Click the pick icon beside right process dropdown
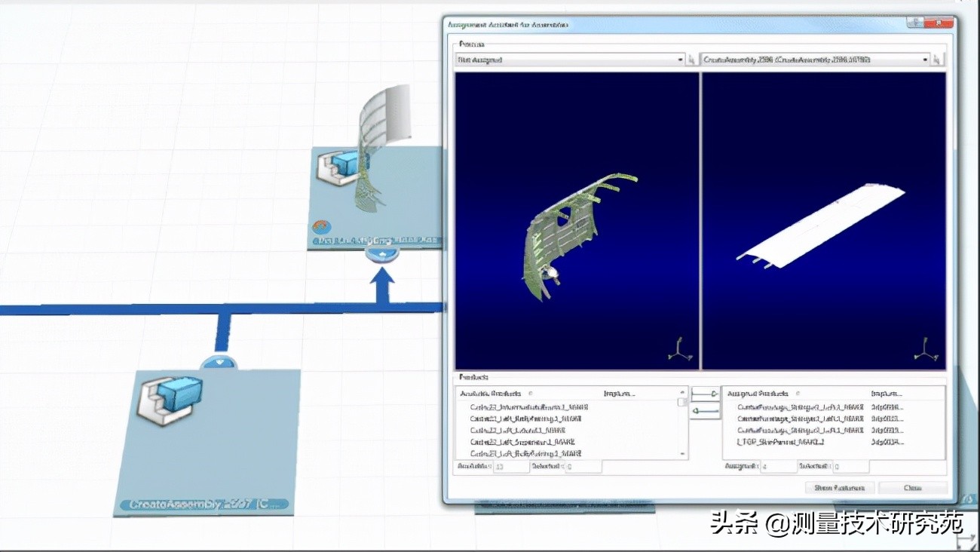980x552 pixels. (937, 60)
